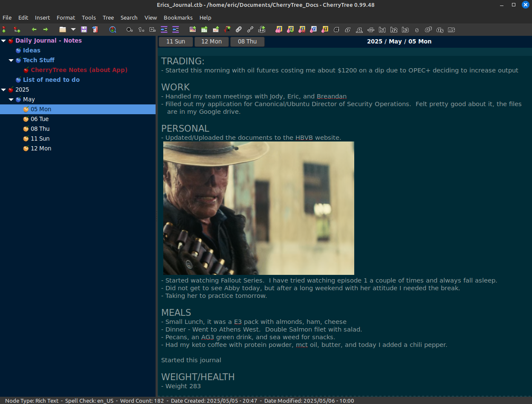Image resolution: width=532 pixels, height=404 pixels.
Task: Open the Insert menu
Action: pyautogui.click(x=42, y=17)
